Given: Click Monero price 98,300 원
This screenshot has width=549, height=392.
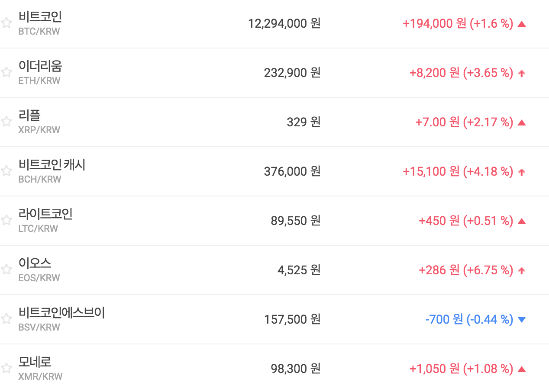Looking at the screenshot, I should pos(296,369).
